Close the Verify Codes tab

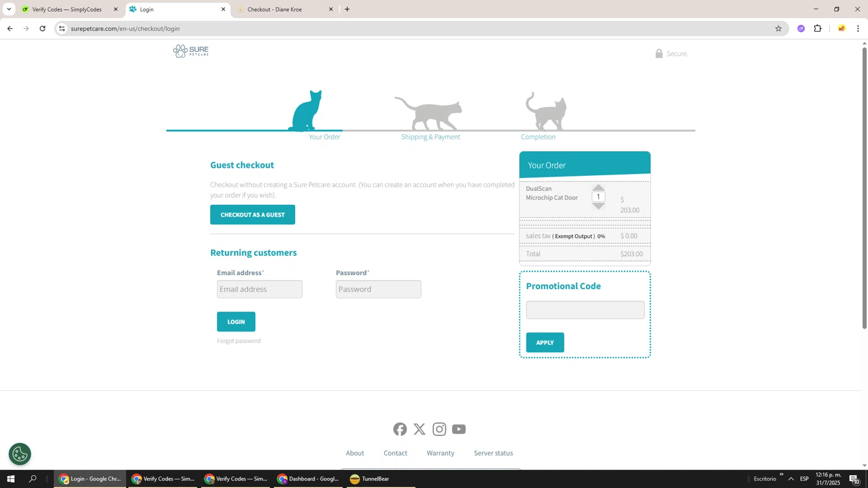tap(115, 9)
